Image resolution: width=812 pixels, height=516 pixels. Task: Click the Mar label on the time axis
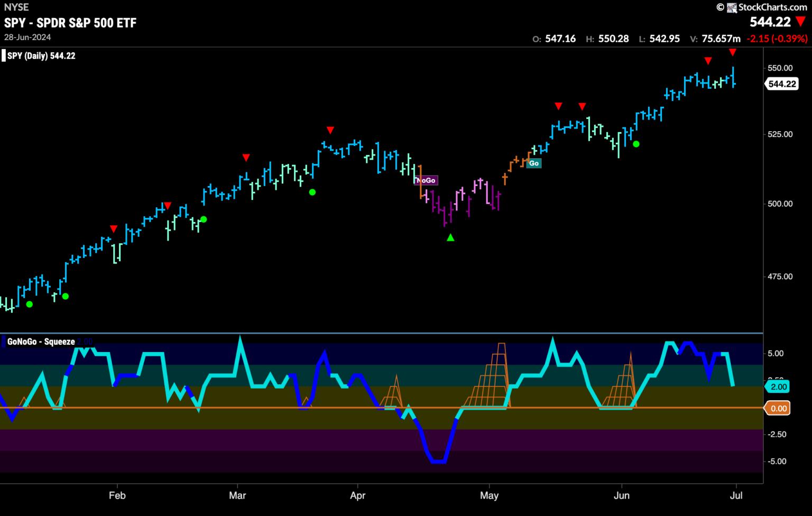point(237,495)
